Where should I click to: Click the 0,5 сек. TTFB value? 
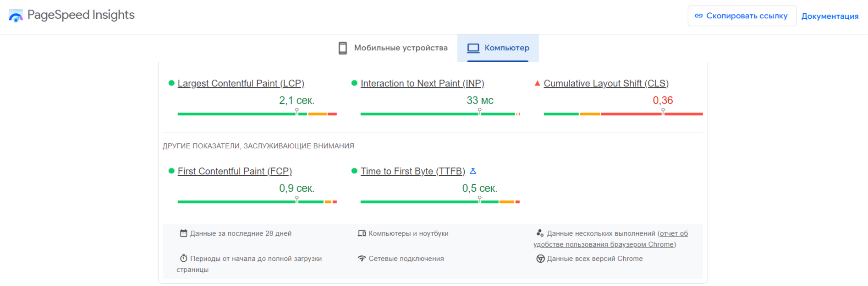click(480, 188)
